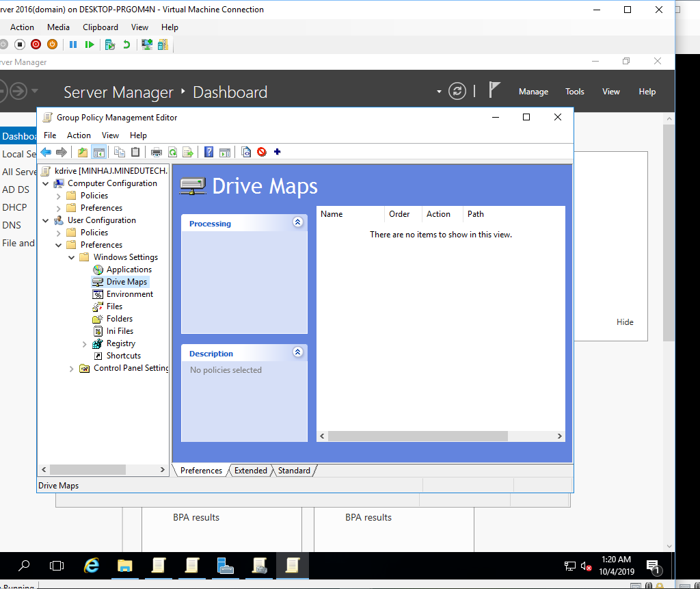Screen dimensions: 700x589
Task: Collapse the User Configuration node
Action: [x=46, y=221]
